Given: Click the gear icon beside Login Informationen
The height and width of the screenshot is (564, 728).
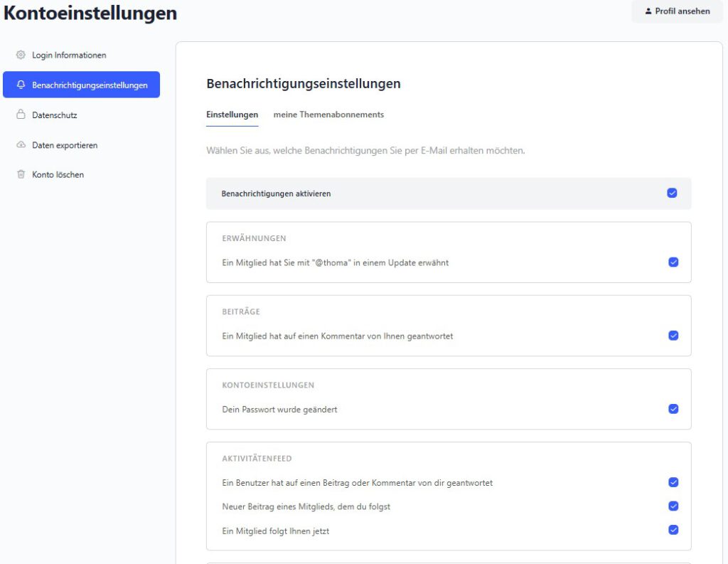Looking at the screenshot, I should coord(21,55).
